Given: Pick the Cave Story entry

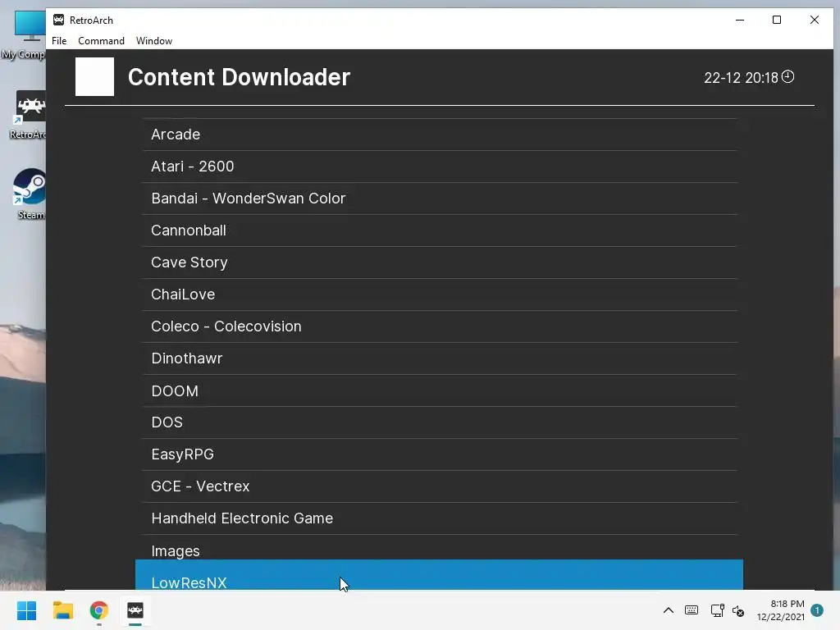Looking at the screenshot, I should pos(440,262).
